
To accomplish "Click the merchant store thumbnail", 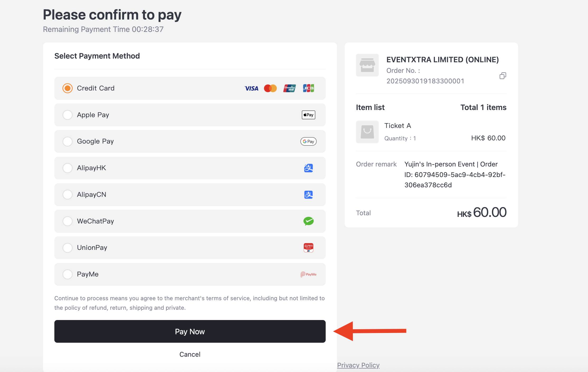I will (367, 65).
